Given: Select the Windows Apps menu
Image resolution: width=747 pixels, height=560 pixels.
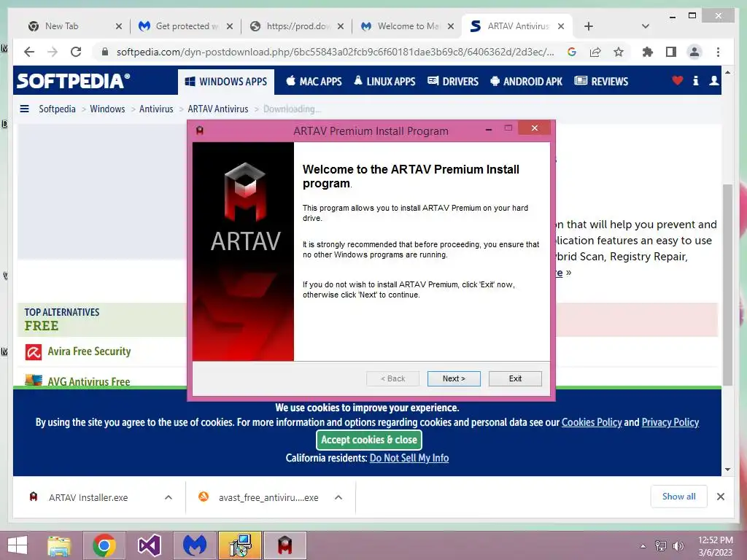Looking at the screenshot, I should tap(226, 82).
